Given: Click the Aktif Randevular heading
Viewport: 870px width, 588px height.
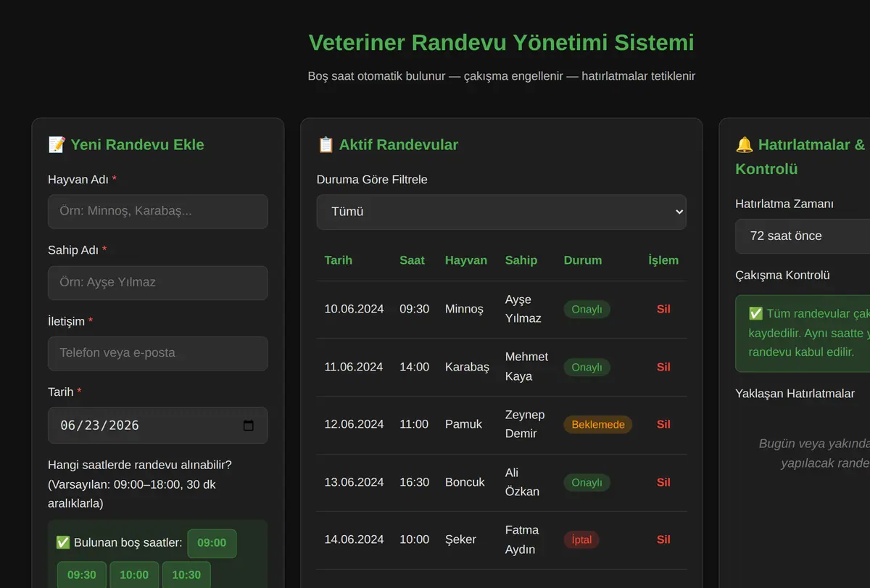Looking at the screenshot, I should pyautogui.click(x=388, y=144).
